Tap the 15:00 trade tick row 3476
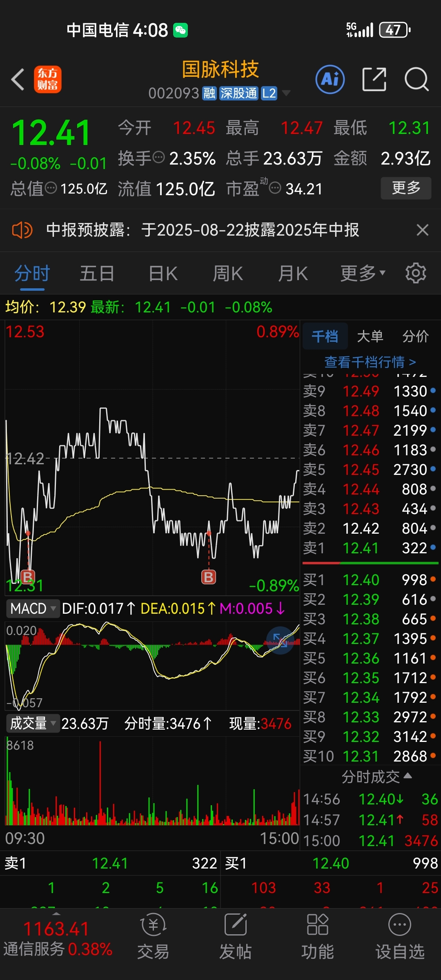Screen dimensions: 441x980 [x=370, y=840]
